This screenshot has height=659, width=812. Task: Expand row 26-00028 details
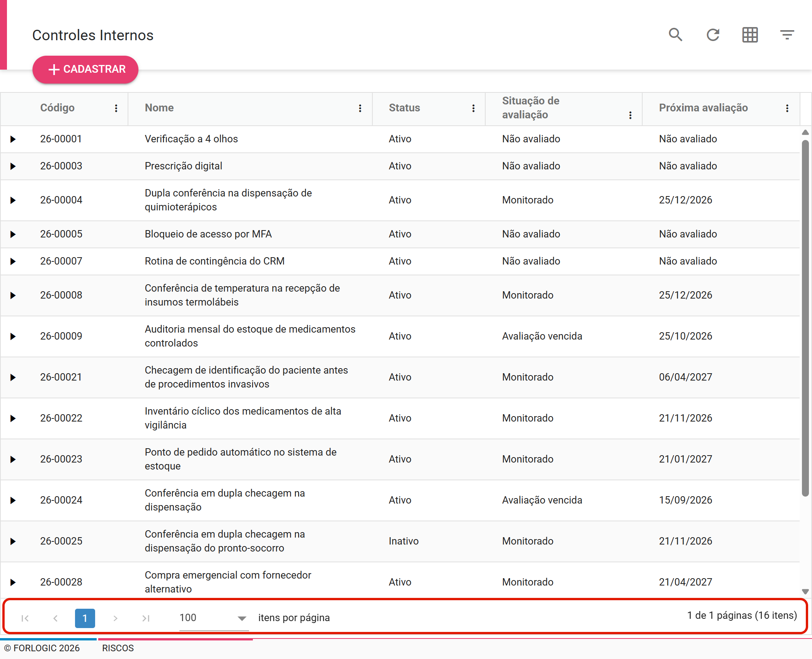(13, 582)
